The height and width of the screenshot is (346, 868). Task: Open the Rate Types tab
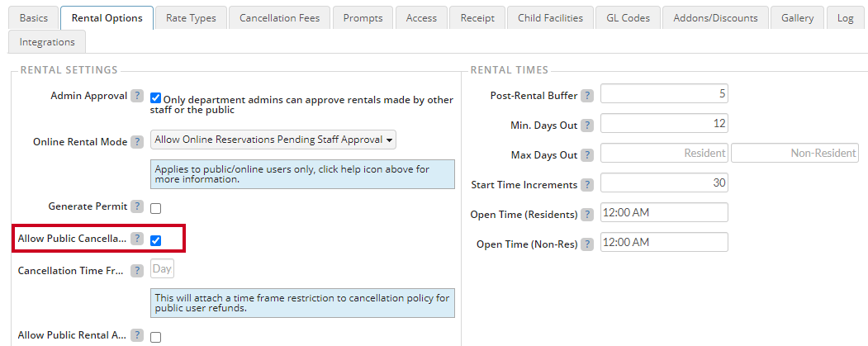pyautogui.click(x=191, y=17)
